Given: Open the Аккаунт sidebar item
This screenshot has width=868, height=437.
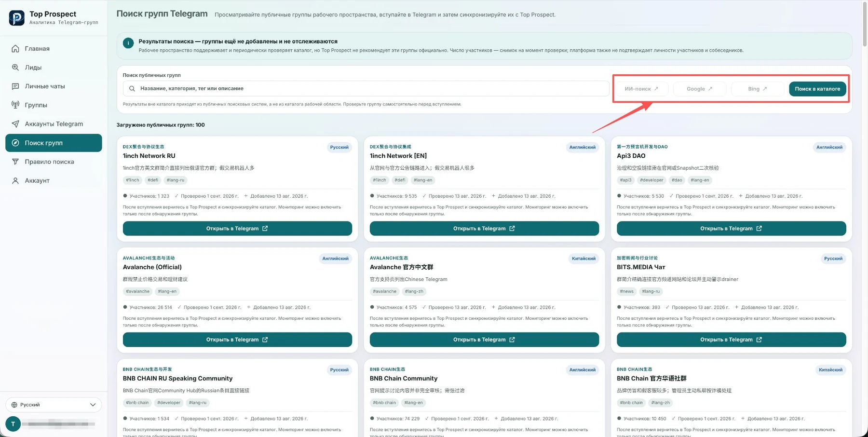Looking at the screenshot, I should (x=54, y=180).
